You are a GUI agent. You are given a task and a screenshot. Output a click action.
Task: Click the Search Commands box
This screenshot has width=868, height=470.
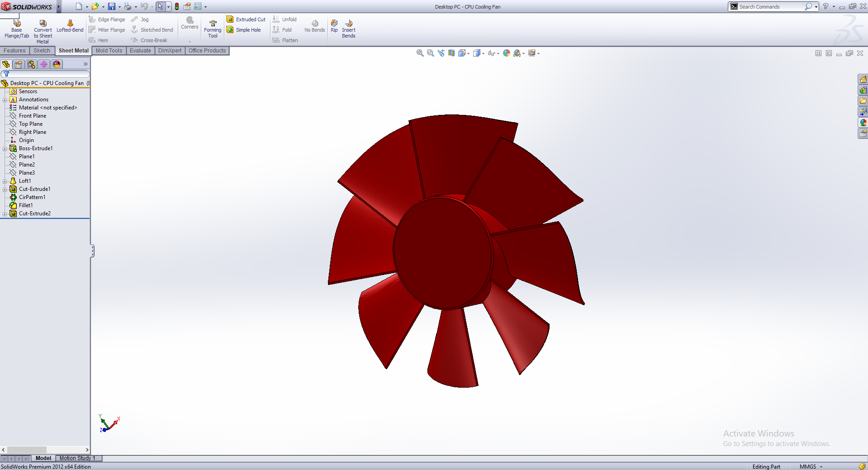click(771, 6)
